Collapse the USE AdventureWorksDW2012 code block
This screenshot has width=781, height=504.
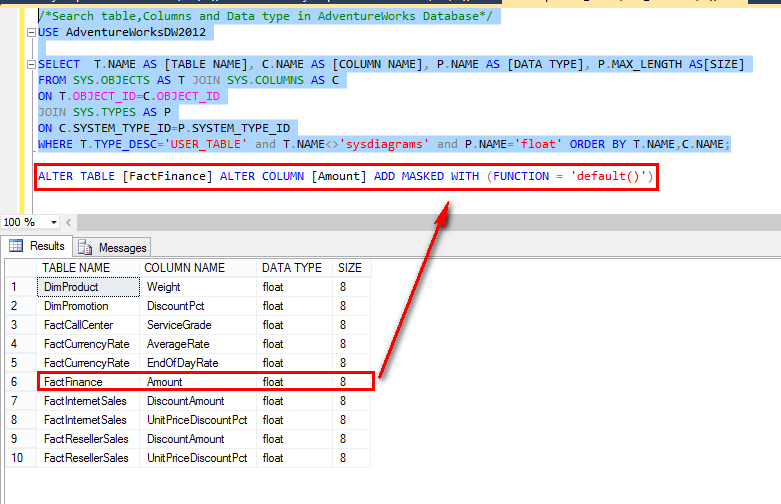pyautogui.click(x=31, y=32)
